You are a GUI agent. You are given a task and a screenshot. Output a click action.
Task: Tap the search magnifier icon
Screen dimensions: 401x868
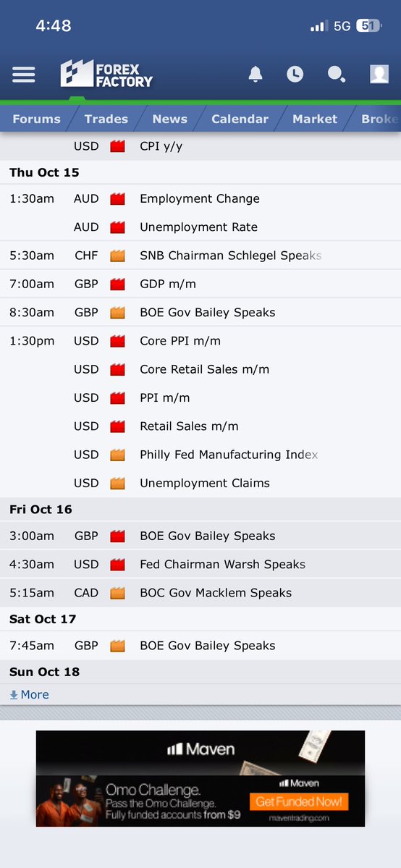tap(336, 74)
